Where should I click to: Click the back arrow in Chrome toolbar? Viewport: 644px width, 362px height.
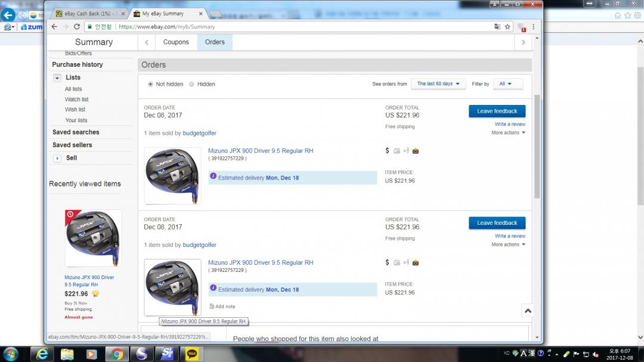(x=54, y=27)
